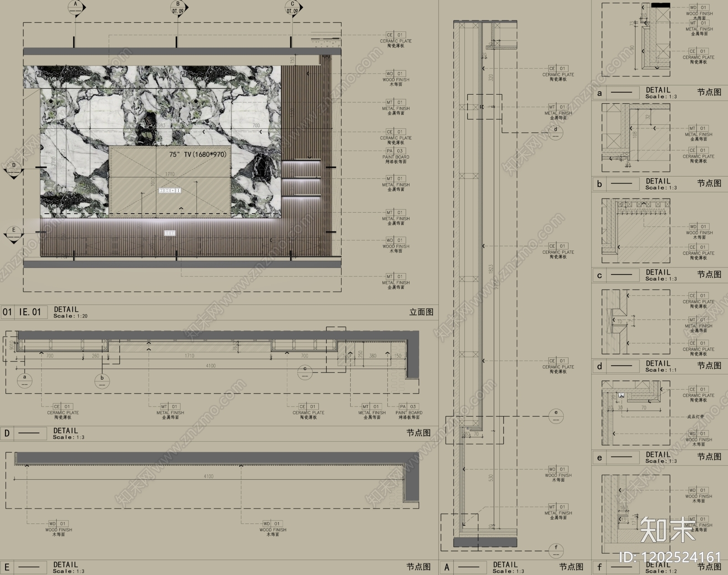The width and height of the screenshot is (728, 575).
Task: Click the 立面图 elevation title label
Action: [x=421, y=312]
